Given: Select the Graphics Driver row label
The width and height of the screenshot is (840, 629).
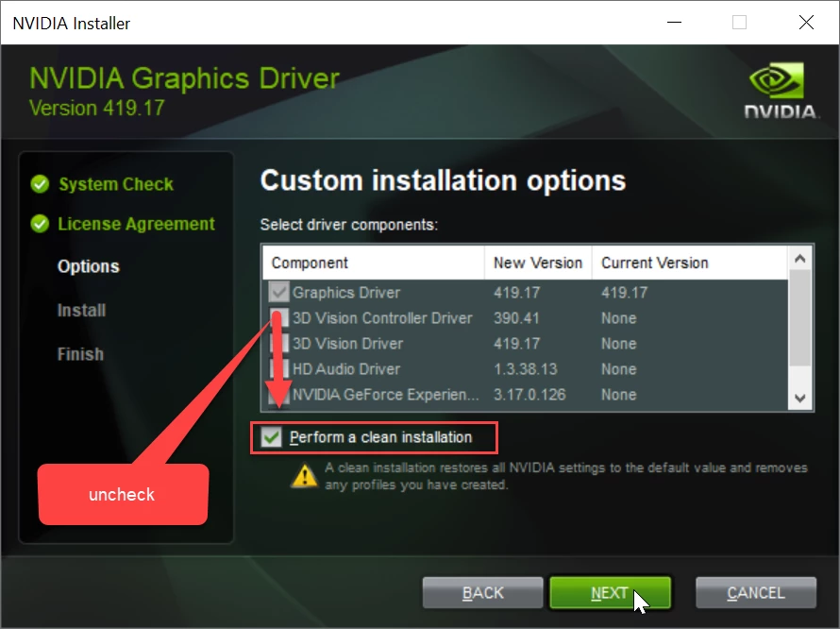Looking at the screenshot, I should [x=346, y=292].
